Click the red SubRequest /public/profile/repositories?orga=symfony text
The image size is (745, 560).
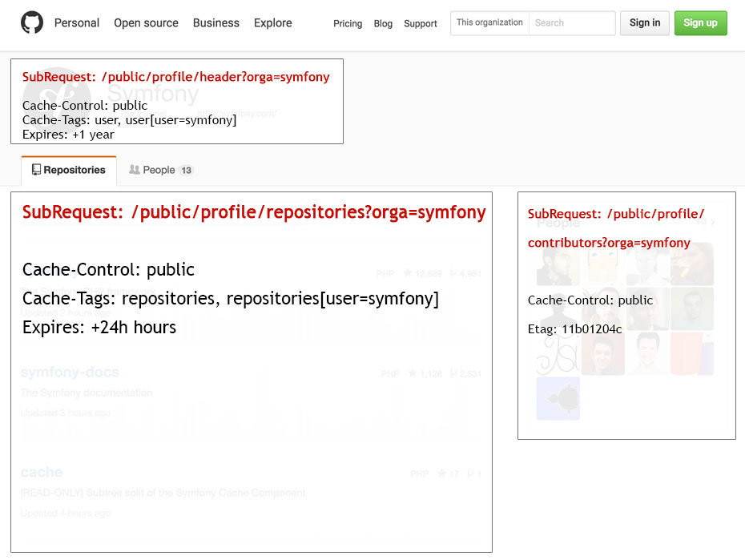click(254, 212)
